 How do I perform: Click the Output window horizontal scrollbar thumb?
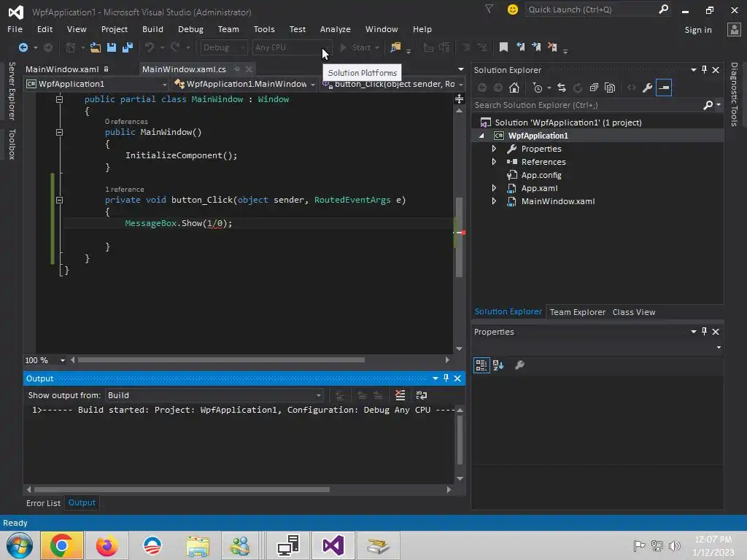point(182,489)
